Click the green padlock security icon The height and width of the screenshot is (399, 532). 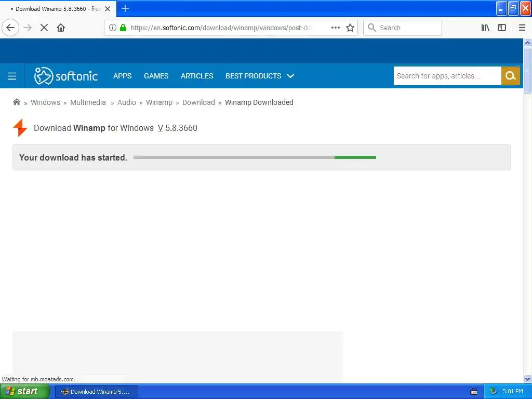[123, 28]
